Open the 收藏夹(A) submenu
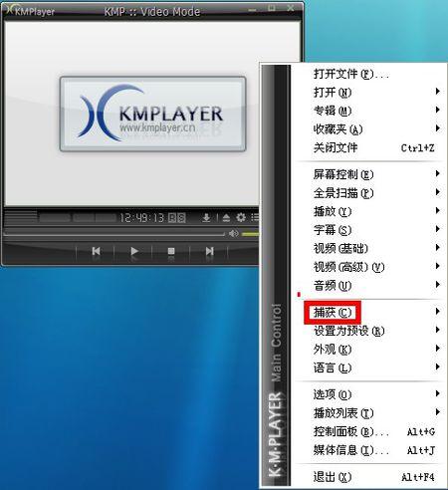The width and height of the screenshot is (448, 490). tap(369, 129)
